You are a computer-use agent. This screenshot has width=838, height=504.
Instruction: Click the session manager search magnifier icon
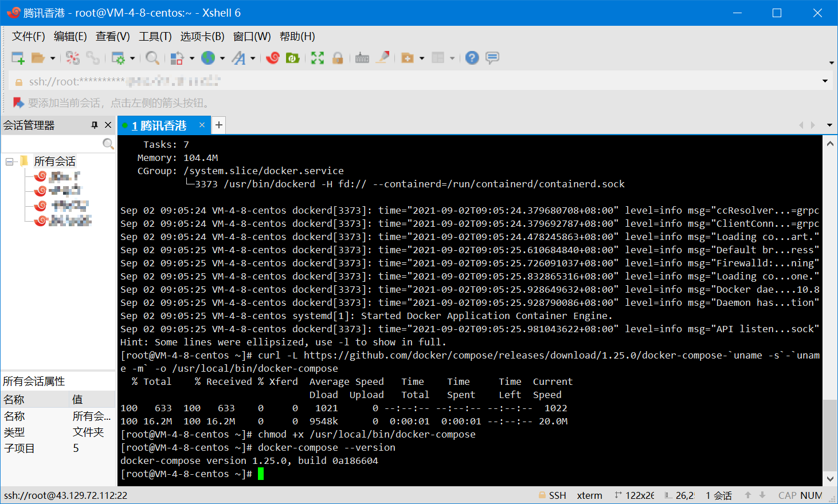point(108,144)
